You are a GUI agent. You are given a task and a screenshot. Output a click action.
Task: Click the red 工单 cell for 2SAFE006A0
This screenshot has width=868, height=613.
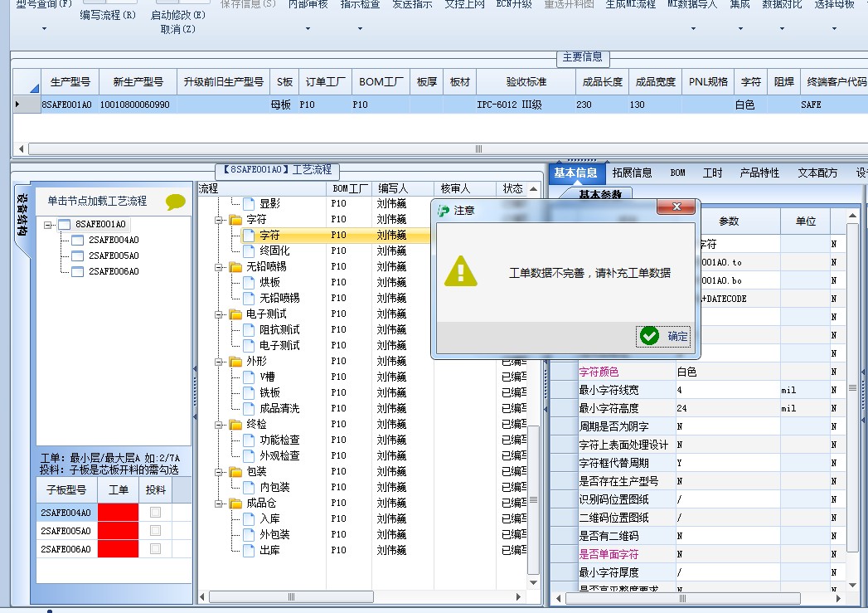click(118, 549)
